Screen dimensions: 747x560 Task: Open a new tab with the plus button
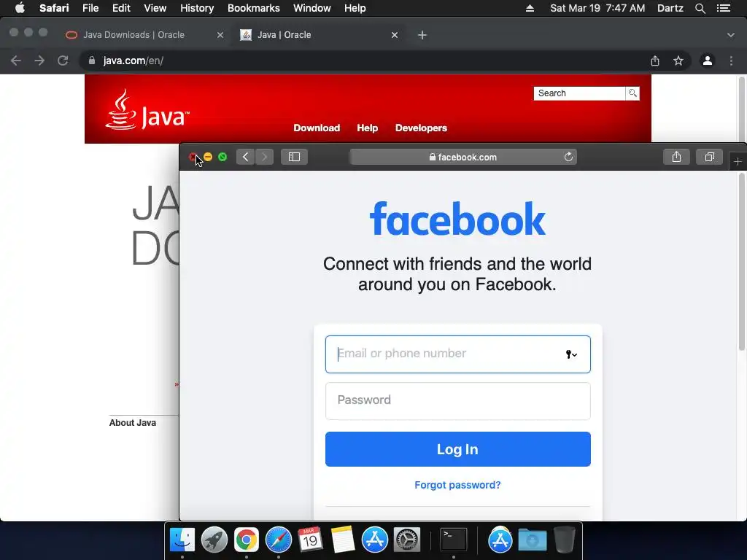pos(422,35)
